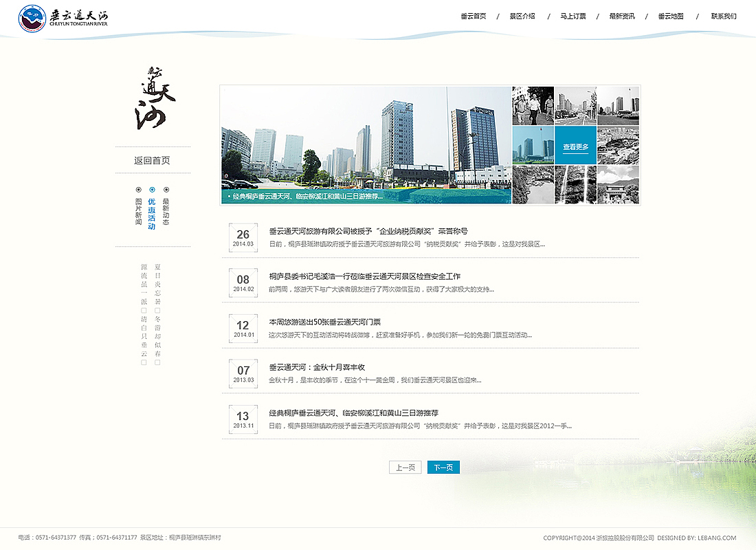
Task: Open article 企业纳税贡献奖 荣誉称号 headline
Action: pos(368,231)
